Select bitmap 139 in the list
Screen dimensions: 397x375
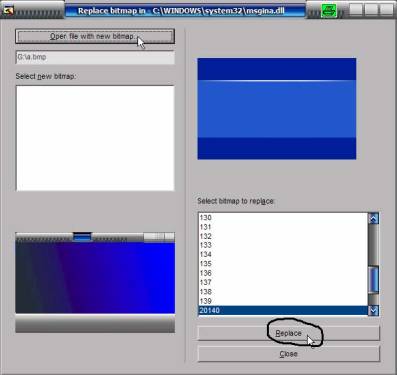(283, 301)
